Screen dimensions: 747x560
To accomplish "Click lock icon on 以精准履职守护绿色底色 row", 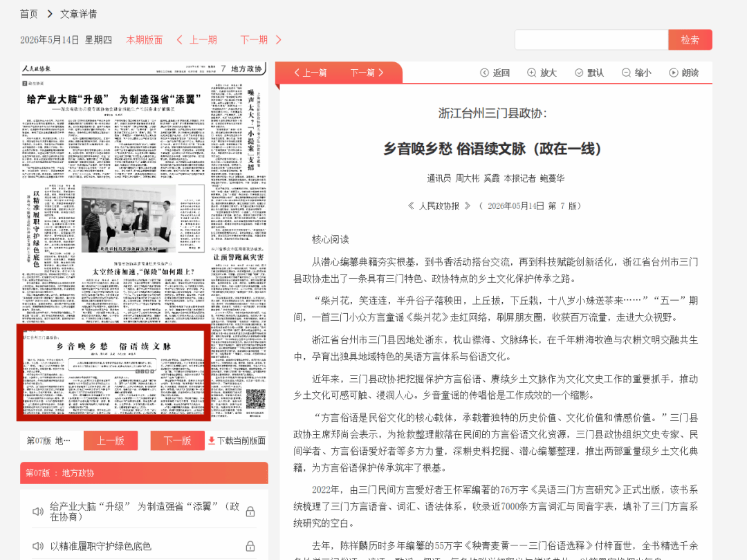I will tap(250, 546).
